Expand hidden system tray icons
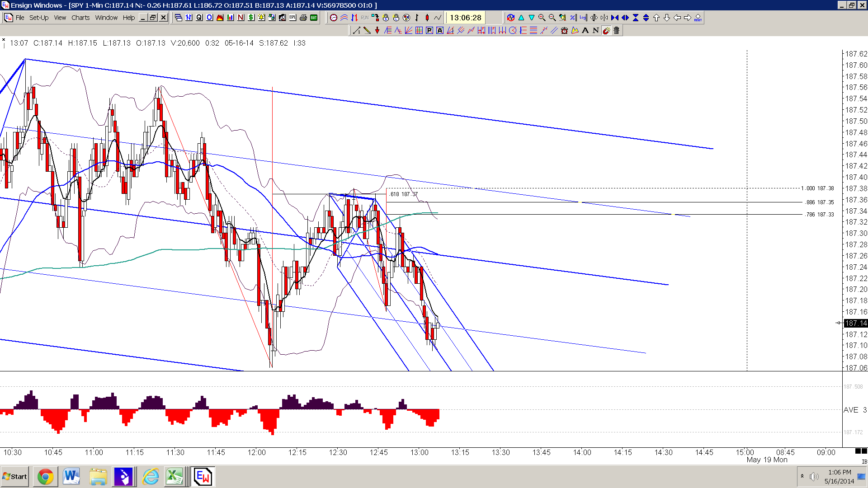 tap(802, 476)
